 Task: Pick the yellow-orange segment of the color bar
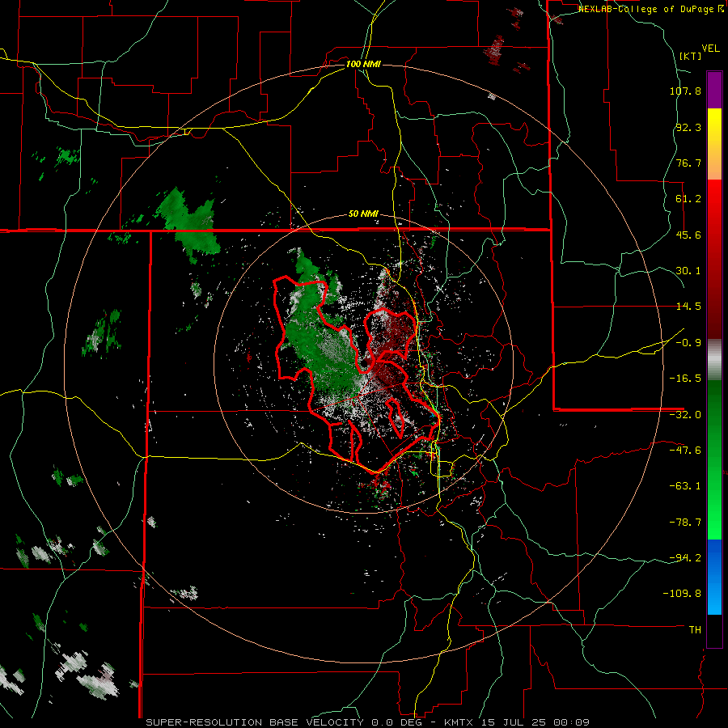[x=714, y=144]
